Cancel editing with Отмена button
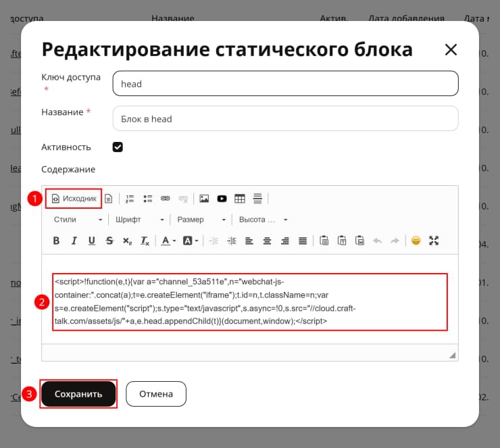 click(x=156, y=394)
